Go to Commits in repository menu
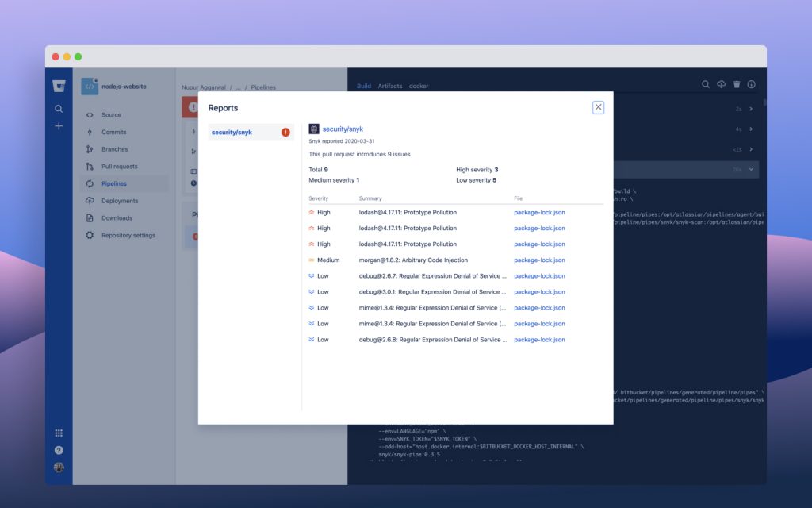Viewport: 812px width, 508px height. (114, 133)
